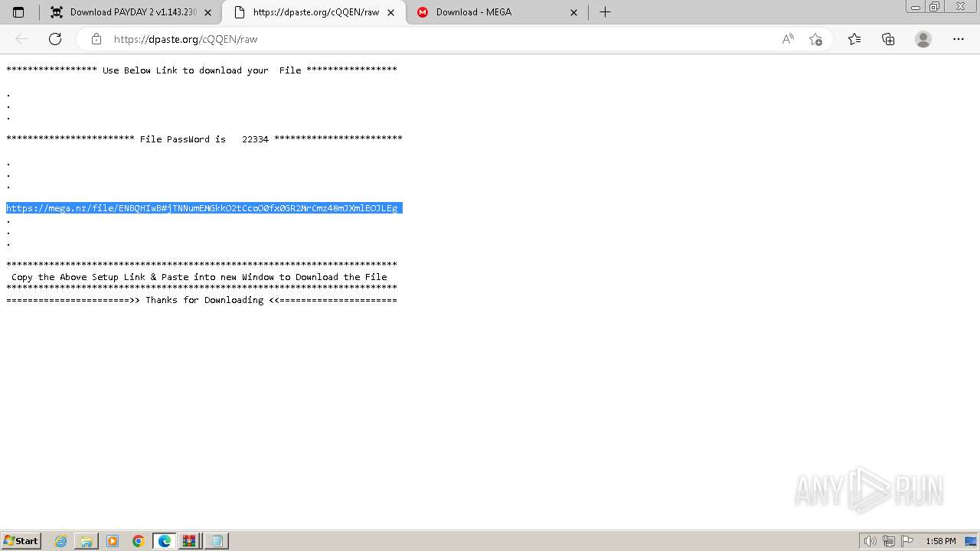Screen dimensions: 980x551
Task: Open the notepad taskbar item
Action: pyautogui.click(x=216, y=541)
